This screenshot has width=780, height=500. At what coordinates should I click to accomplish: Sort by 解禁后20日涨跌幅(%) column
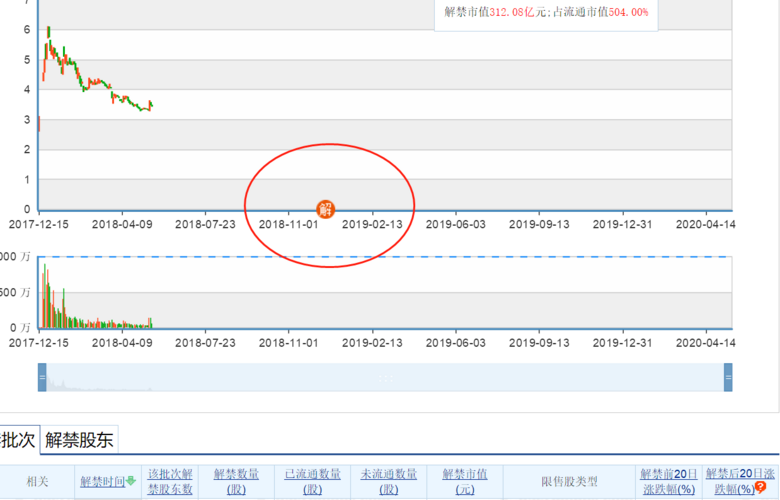point(740,482)
